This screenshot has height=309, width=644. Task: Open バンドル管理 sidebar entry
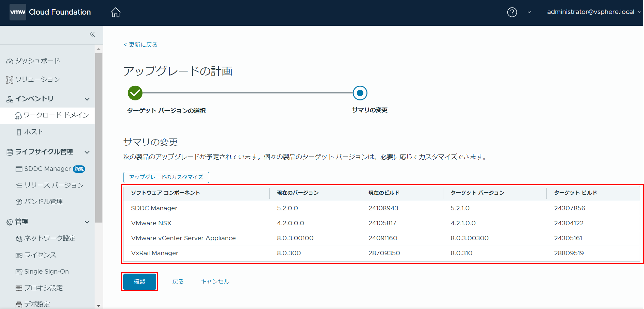pos(43,202)
